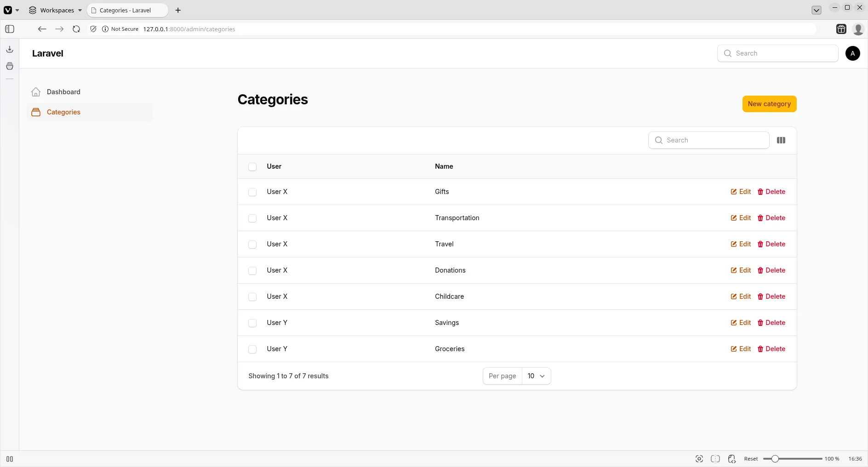This screenshot has width=868, height=467.
Task: Click the New category button
Action: pos(769,104)
